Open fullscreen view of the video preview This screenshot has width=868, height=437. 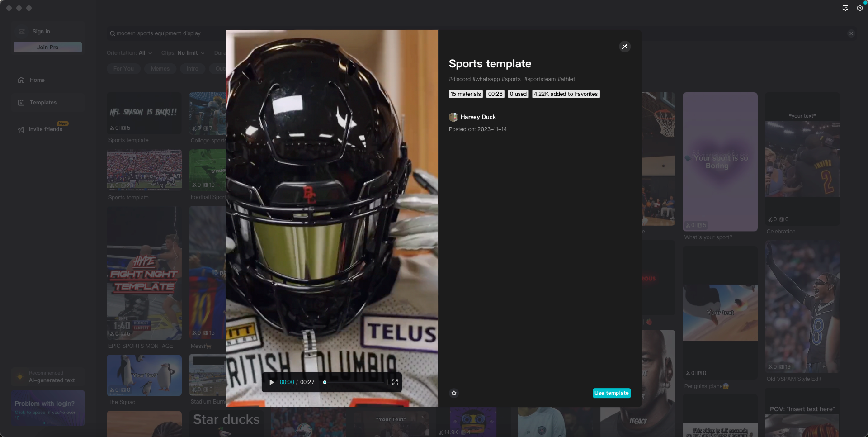(395, 382)
